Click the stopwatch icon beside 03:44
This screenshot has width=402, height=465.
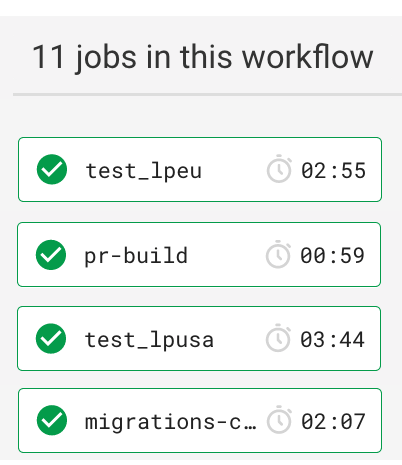(278, 338)
